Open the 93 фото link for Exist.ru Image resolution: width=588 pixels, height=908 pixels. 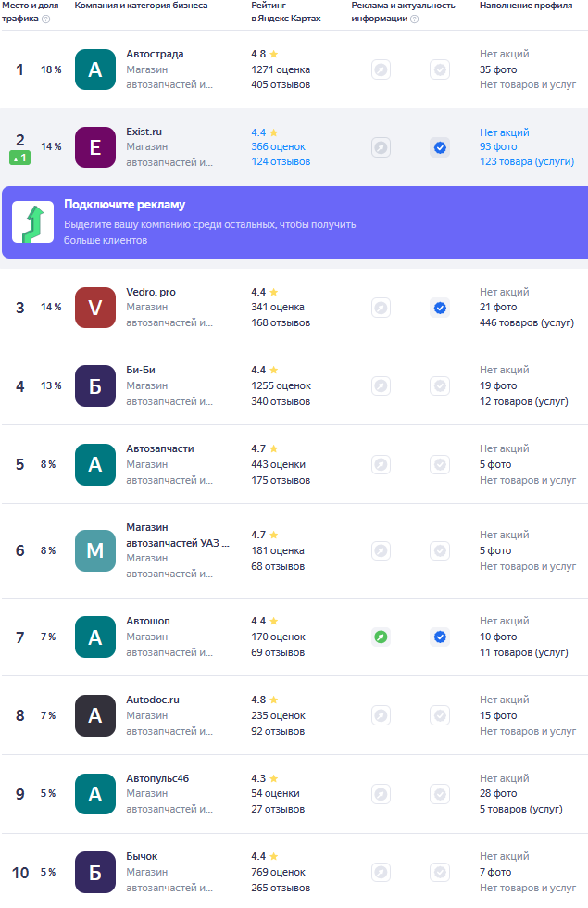(498, 146)
